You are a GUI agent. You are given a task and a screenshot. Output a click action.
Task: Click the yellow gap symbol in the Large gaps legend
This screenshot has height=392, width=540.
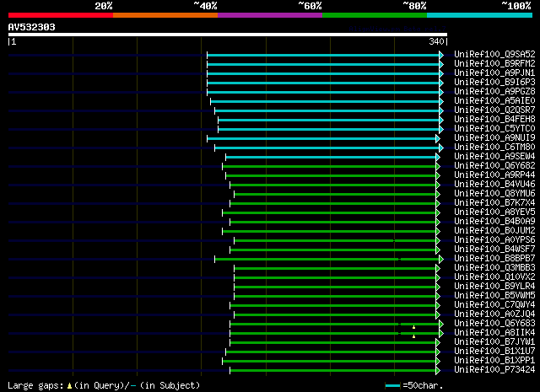click(69, 386)
